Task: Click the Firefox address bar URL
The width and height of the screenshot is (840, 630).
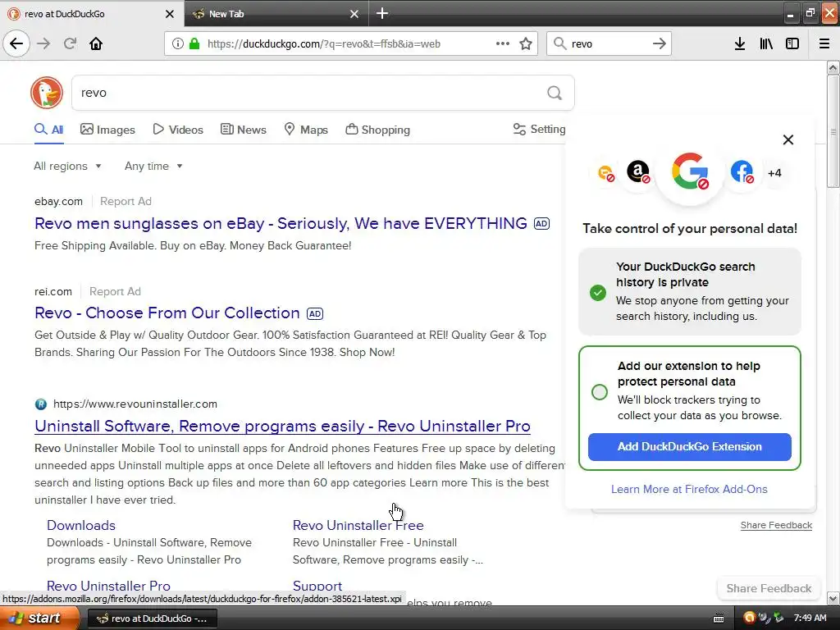Action: (323, 44)
